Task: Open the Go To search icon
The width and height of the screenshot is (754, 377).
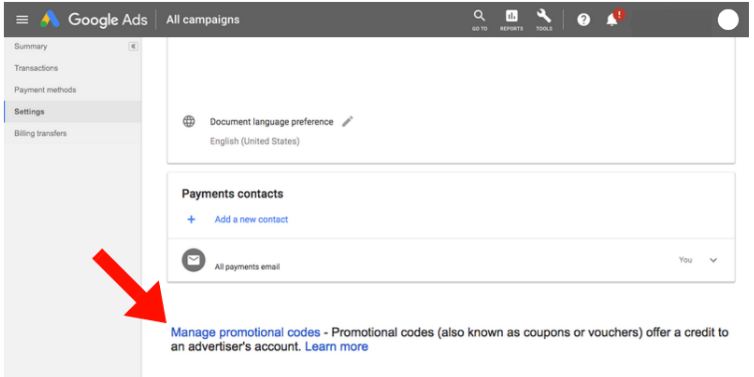Action: point(479,20)
